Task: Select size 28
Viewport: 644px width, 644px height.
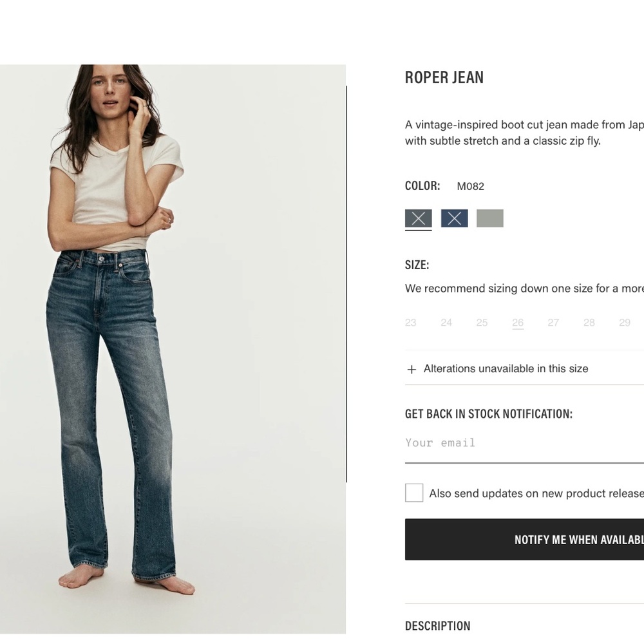Action: [x=589, y=323]
